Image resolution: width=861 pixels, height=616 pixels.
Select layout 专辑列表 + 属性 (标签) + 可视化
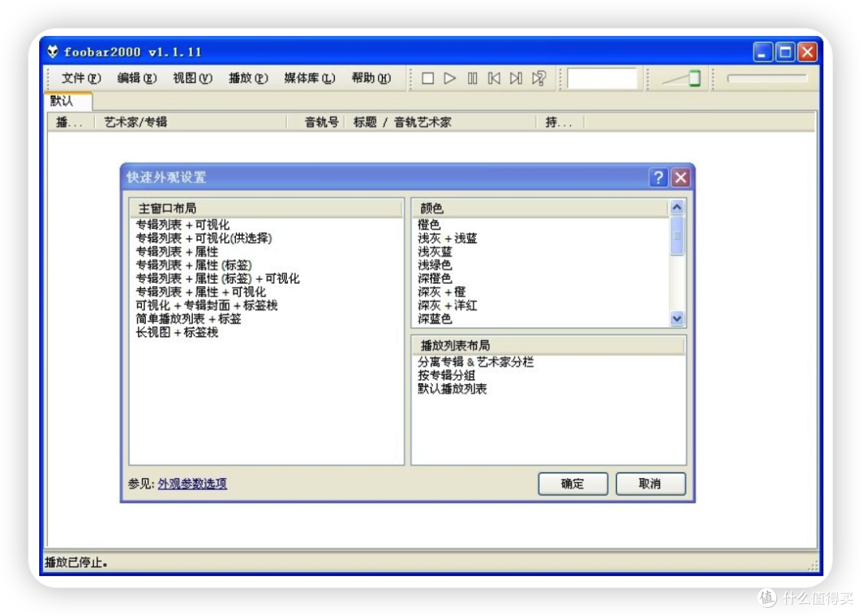(218, 278)
